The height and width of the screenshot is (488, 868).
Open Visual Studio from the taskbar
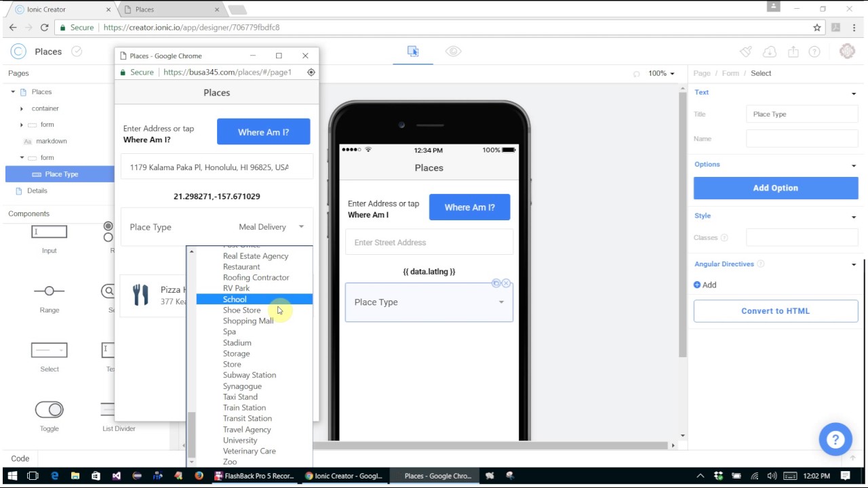point(117,476)
